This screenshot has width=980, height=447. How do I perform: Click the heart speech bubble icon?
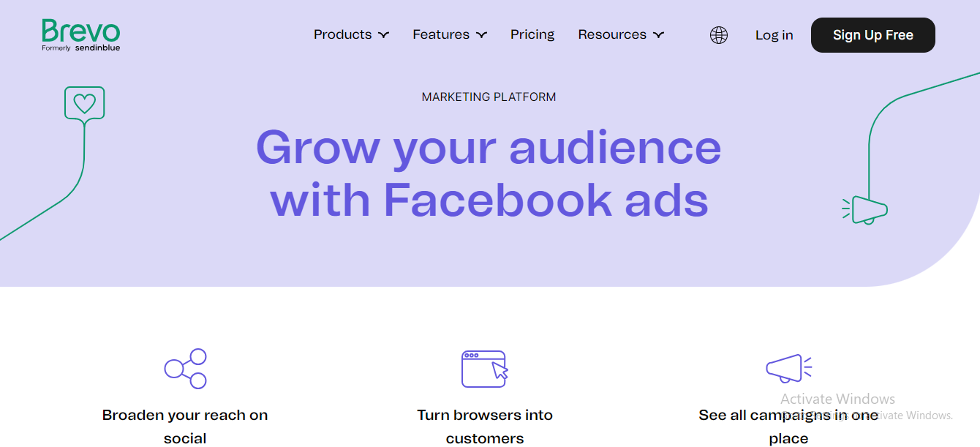pos(85,103)
